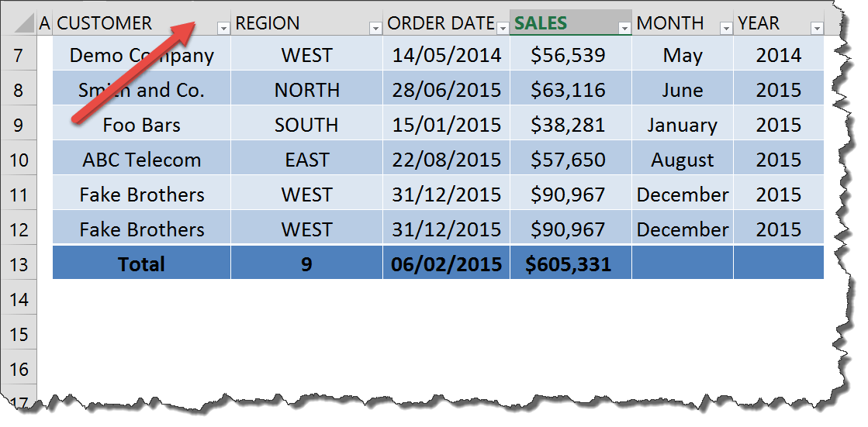Open the CUSTOMER column filter dropdown
The height and width of the screenshot is (427, 868).
pos(223,28)
